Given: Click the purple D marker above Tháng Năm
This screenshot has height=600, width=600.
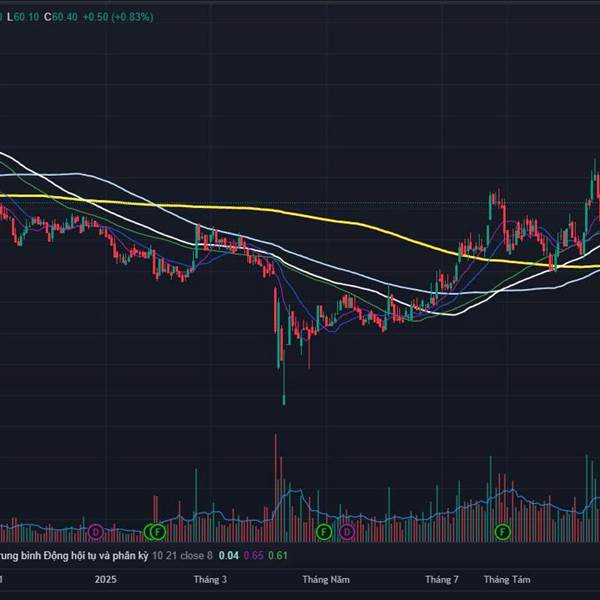Looking at the screenshot, I should 347,532.
